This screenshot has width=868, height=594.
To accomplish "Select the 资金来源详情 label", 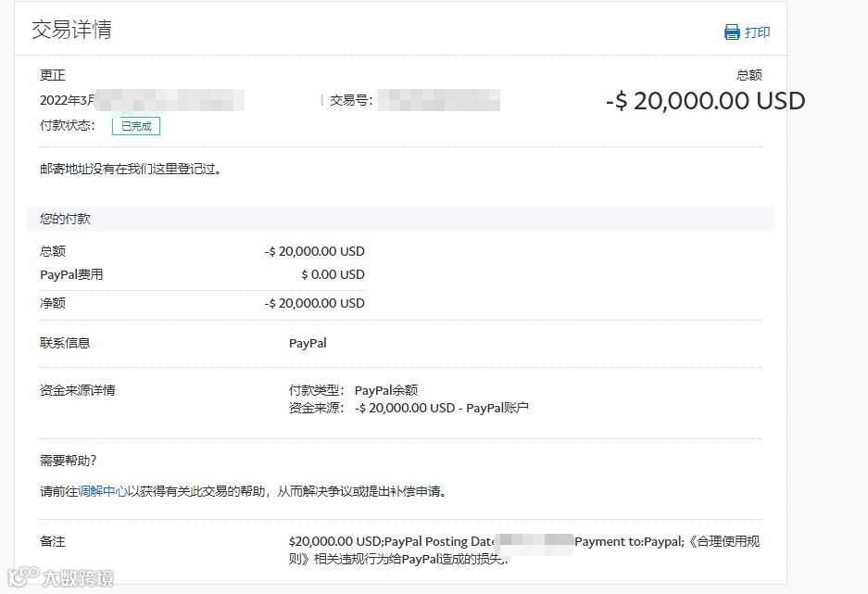I will coord(78,390).
